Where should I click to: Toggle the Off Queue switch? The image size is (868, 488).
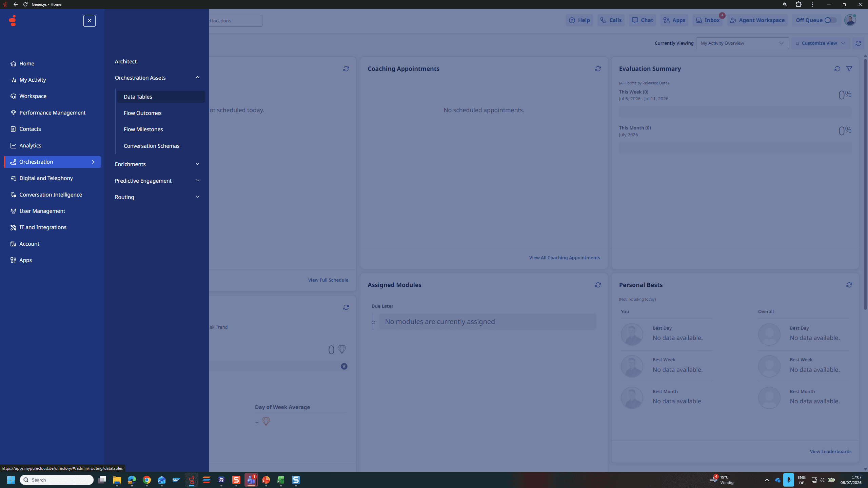(x=830, y=20)
